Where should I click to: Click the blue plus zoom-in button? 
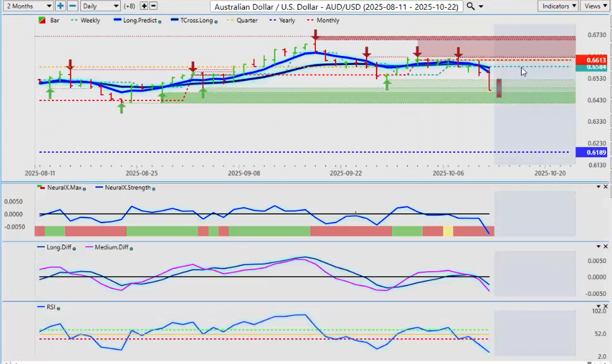[60, 6]
